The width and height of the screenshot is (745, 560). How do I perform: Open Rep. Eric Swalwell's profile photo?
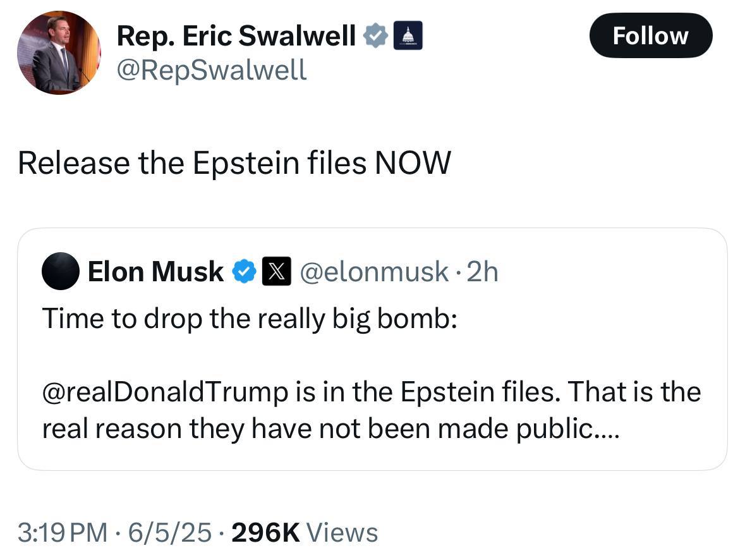click(x=58, y=52)
